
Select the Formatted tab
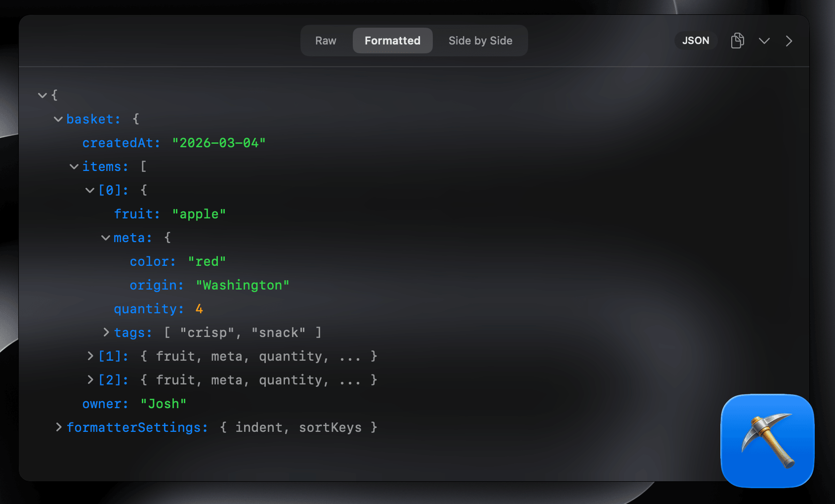[392, 41]
